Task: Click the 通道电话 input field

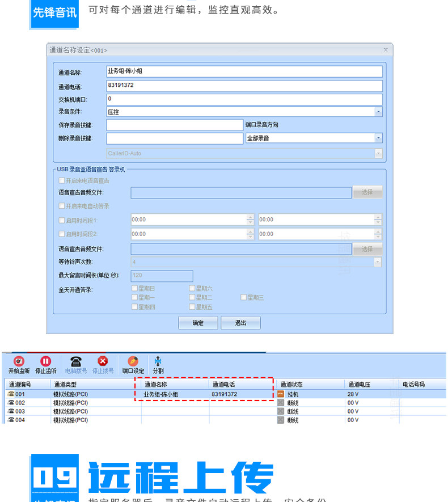Action: 244,86
